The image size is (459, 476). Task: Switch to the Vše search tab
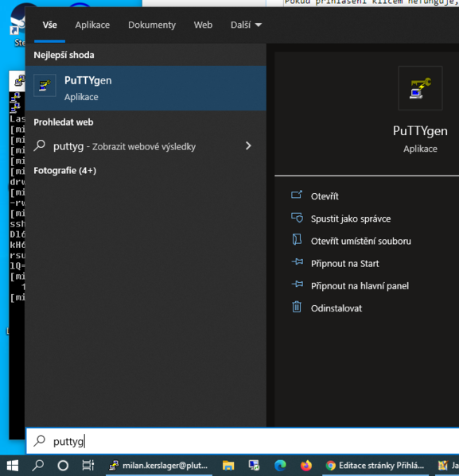49,25
